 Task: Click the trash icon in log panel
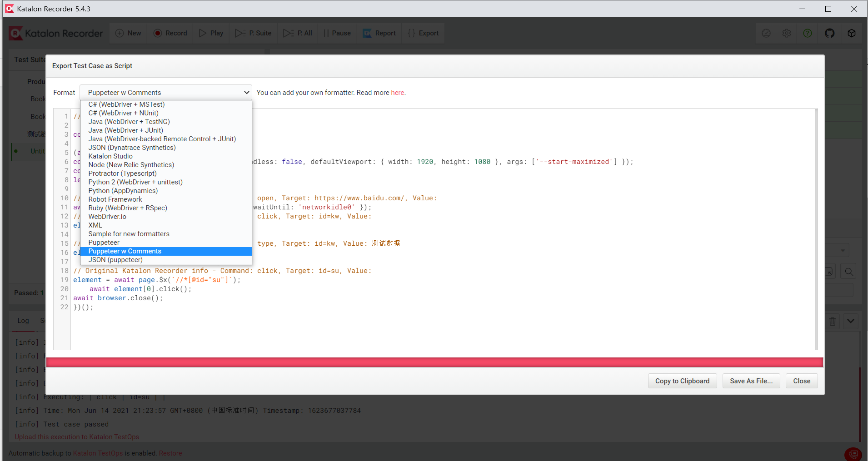[833, 321]
